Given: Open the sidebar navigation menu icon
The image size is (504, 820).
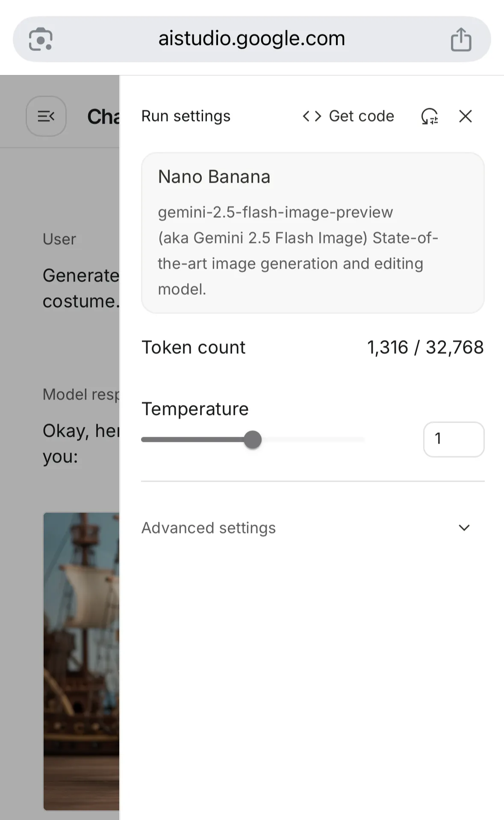Looking at the screenshot, I should click(x=46, y=116).
